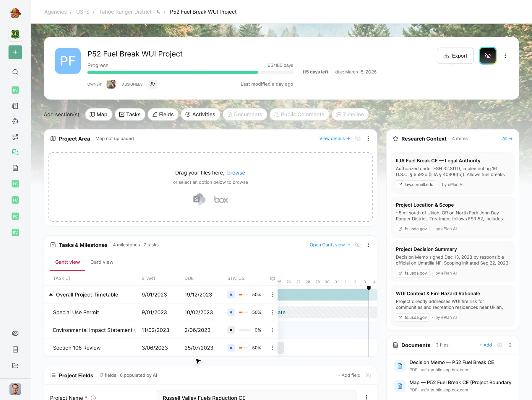Click the Smokey Bear logo icon
Image resolution: width=532 pixels, height=400 pixels.
pyautogui.click(x=15, y=13)
